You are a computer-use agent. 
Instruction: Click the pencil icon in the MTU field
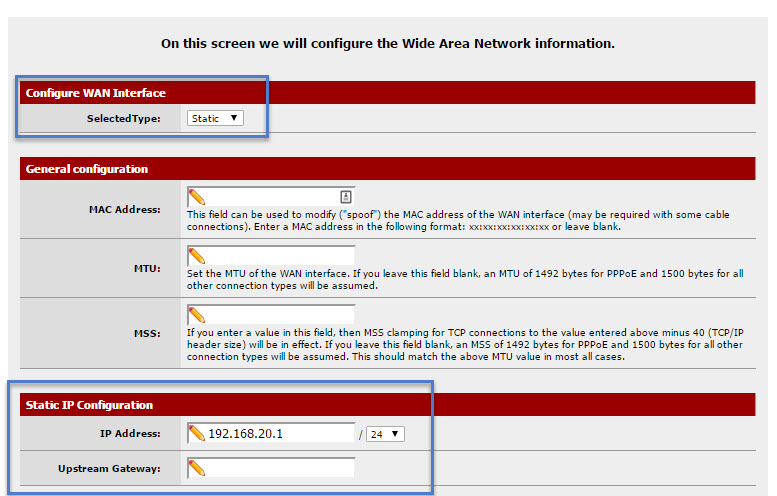click(197, 256)
